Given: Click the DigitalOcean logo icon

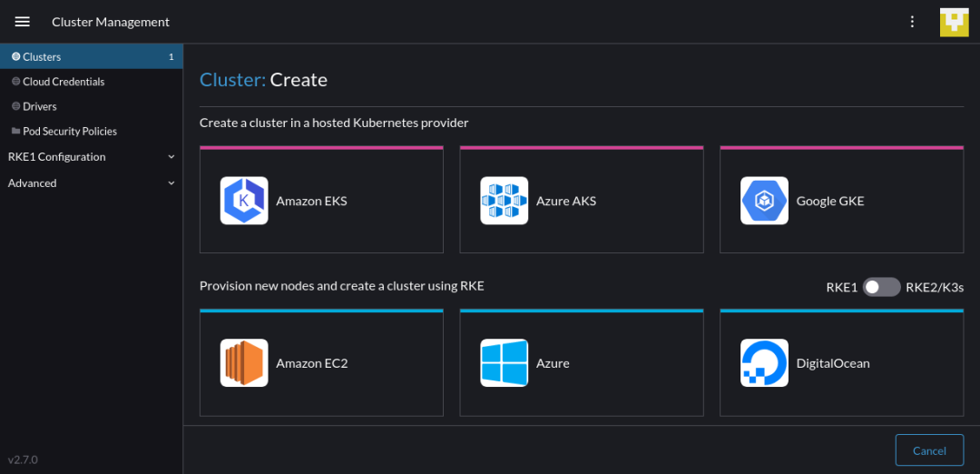Looking at the screenshot, I should click(x=764, y=363).
